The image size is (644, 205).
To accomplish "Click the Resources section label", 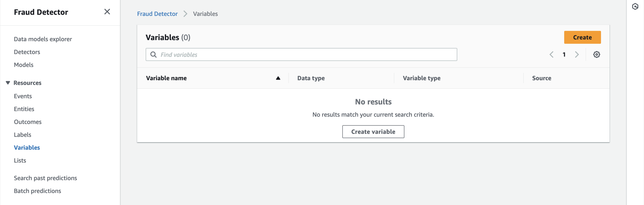I will click(28, 83).
